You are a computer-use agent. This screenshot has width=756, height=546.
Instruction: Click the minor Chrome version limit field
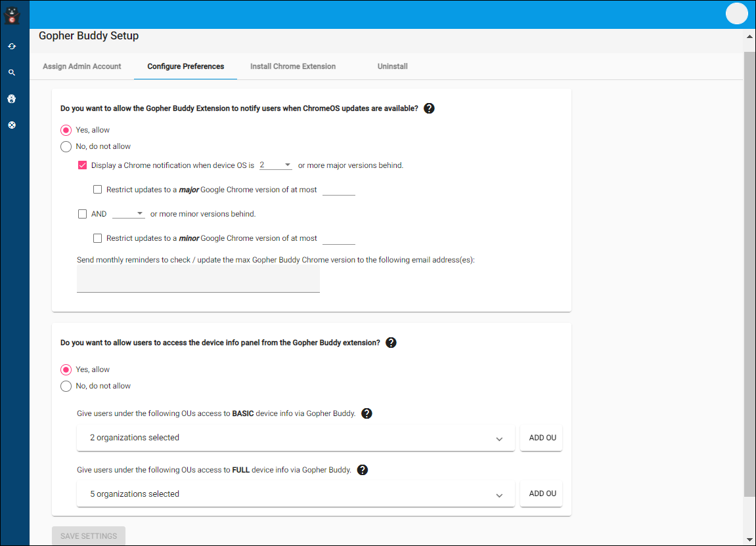point(339,238)
